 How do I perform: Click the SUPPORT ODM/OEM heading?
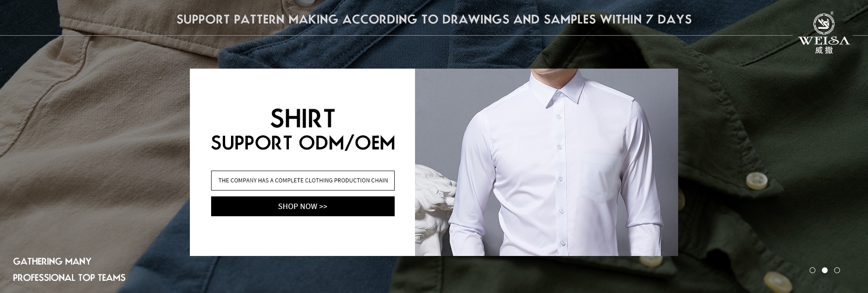pyautogui.click(x=303, y=143)
